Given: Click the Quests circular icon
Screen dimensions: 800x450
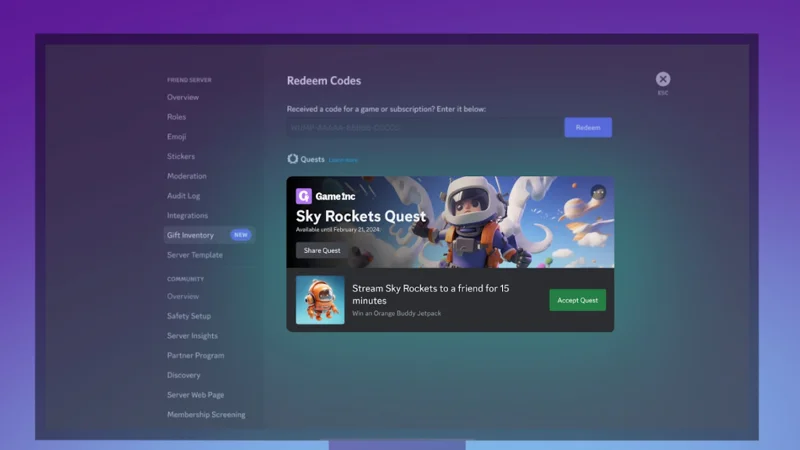Looking at the screenshot, I should point(292,159).
